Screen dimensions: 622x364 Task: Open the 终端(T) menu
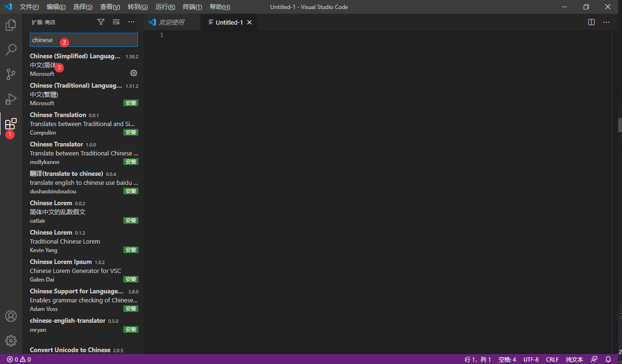192,7
